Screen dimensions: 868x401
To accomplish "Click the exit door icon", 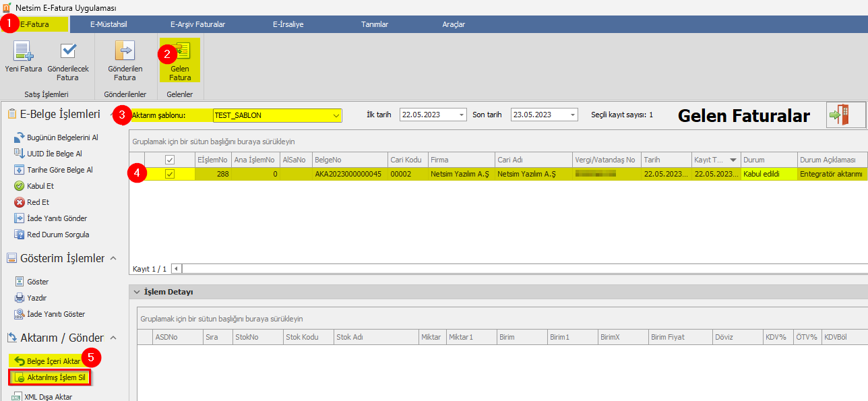I will pos(846,115).
